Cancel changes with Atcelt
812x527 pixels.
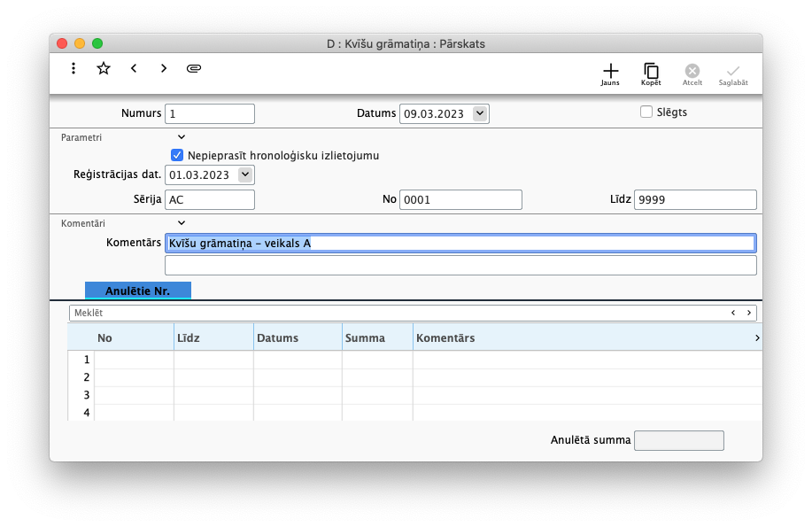point(692,74)
